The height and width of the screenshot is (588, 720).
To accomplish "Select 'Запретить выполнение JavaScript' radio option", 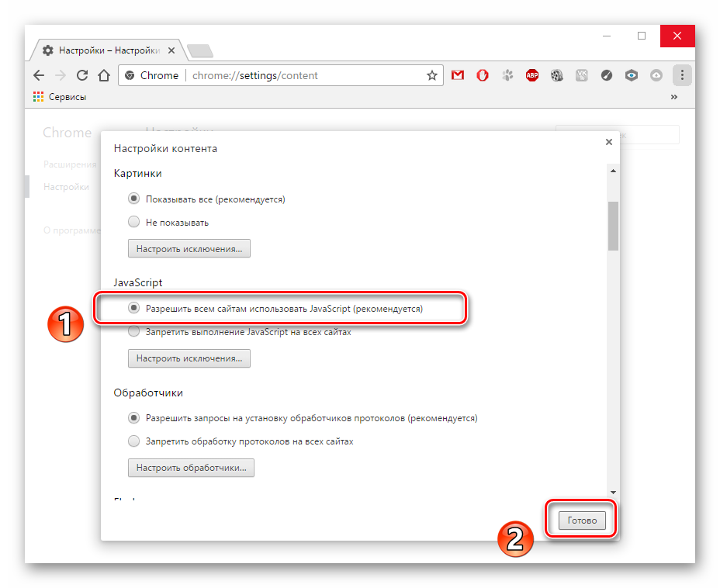I will point(133,331).
